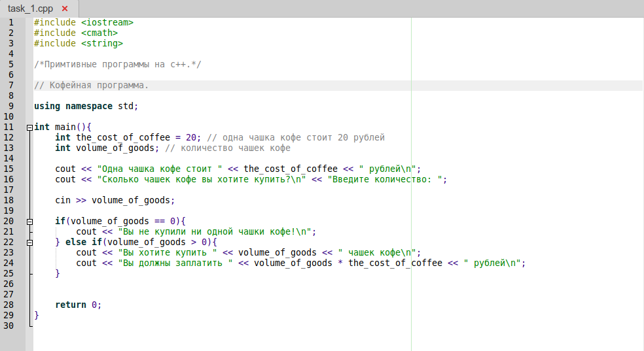Click string "Введите количество: "

[x=385, y=180]
